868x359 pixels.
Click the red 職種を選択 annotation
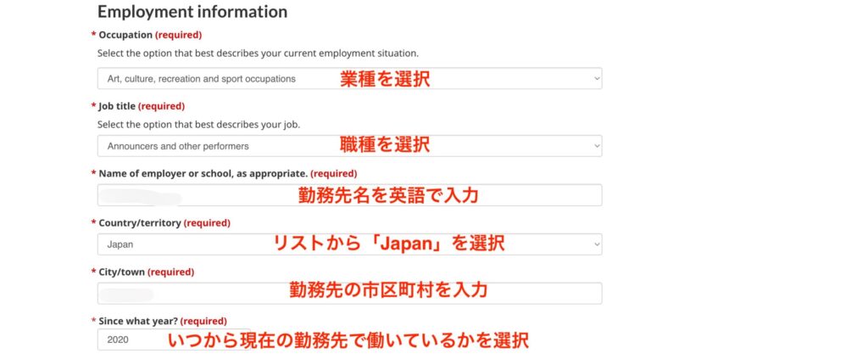tap(385, 145)
